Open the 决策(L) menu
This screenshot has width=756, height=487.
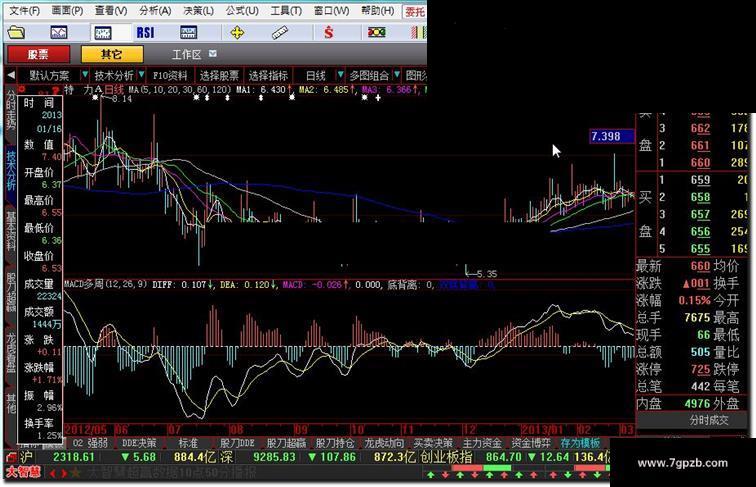click(198, 10)
